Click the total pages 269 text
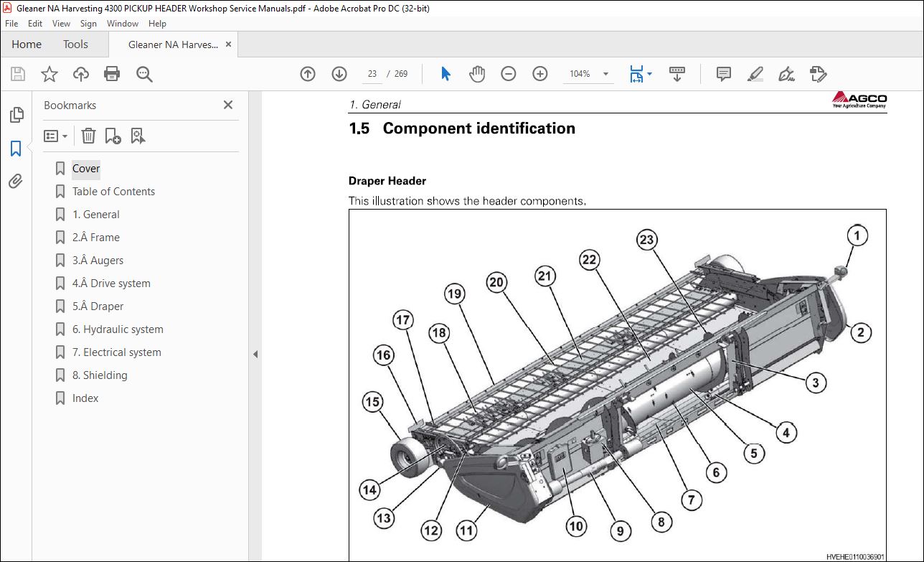 tap(401, 74)
